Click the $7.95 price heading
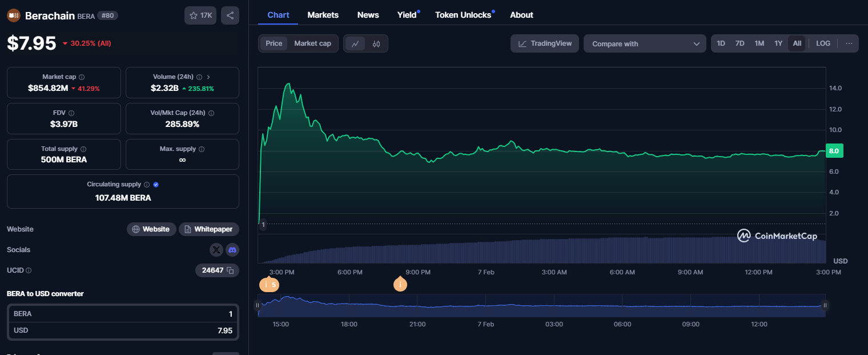The image size is (868, 355). click(31, 43)
